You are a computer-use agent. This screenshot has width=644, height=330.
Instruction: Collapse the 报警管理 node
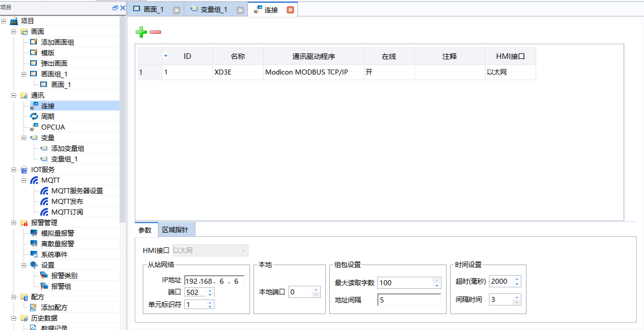(x=14, y=223)
